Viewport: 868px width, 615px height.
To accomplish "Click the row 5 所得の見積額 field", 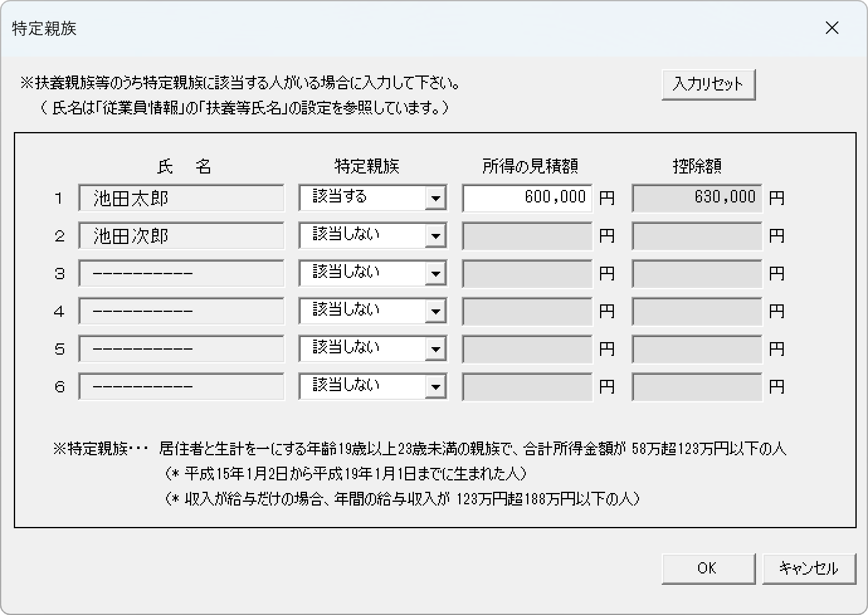I will [x=527, y=349].
